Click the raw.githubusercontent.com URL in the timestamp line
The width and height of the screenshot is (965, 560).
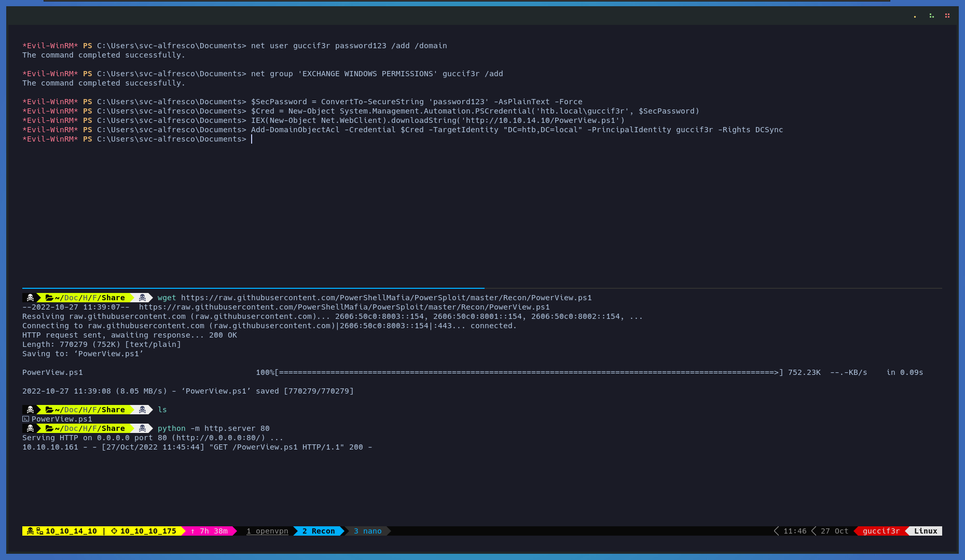tap(344, 307)
